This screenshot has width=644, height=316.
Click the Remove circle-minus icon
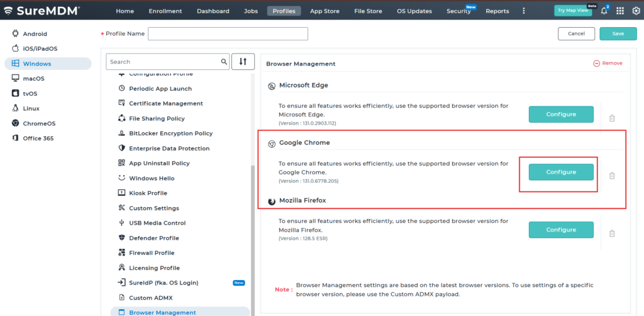click(596, 64)
